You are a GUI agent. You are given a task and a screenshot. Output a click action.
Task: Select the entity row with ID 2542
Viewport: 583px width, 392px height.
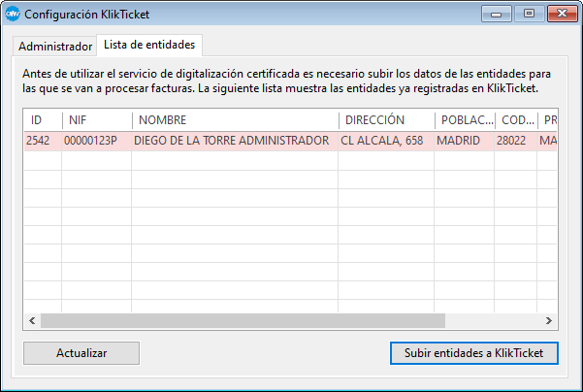[42, 141]
